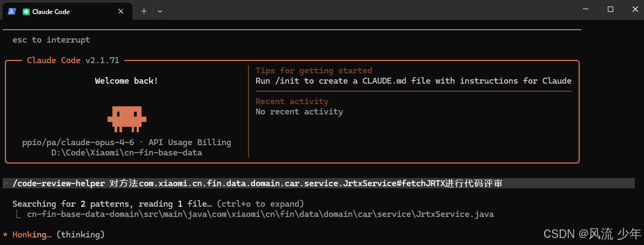Click the JrtxService.java file path

coord(260,214)
